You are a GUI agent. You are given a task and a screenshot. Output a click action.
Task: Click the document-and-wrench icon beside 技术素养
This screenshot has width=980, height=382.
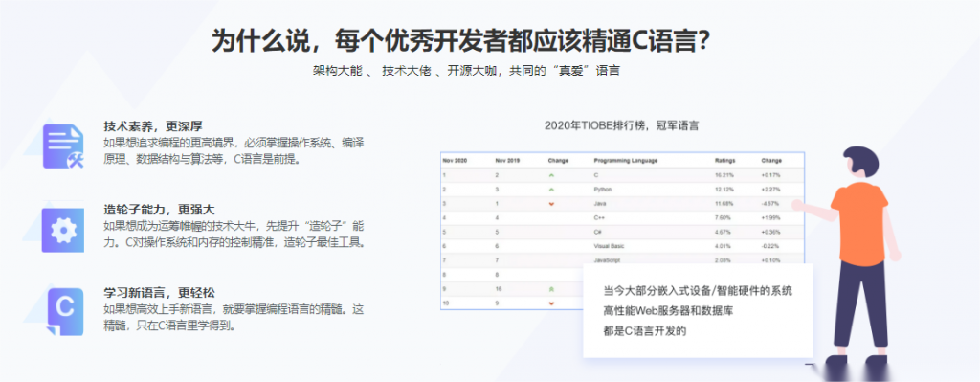(63, 146)
